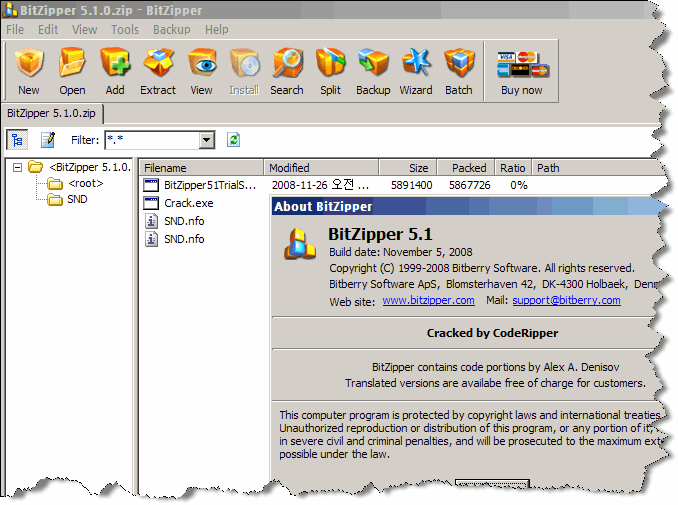Click the Extract toolbar icon

tap(158, 63)
